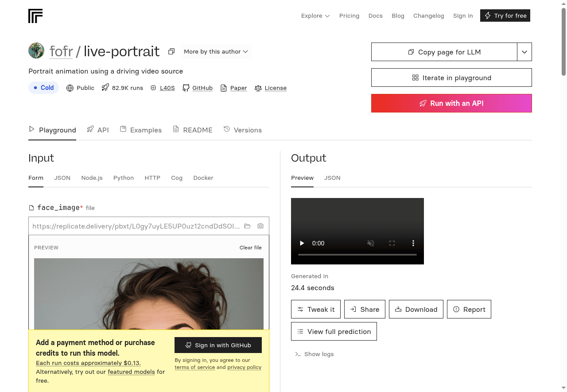Viewport: 567px width, 392px height.
Task: Click the fofr author avatar
Action: [x=36, y=51]
